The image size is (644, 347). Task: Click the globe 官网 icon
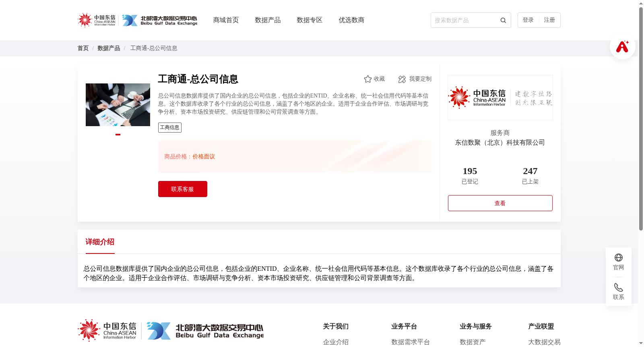click(619, 258)
